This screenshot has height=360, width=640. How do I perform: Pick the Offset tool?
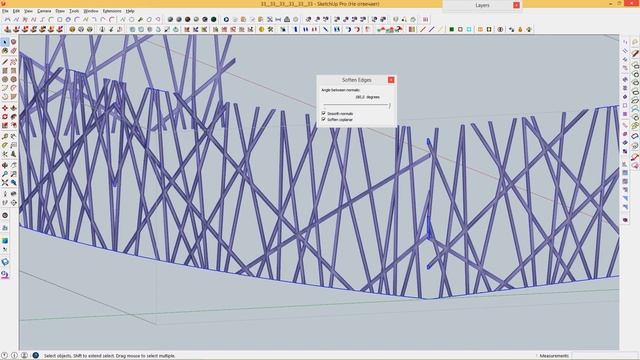[13, 125]
